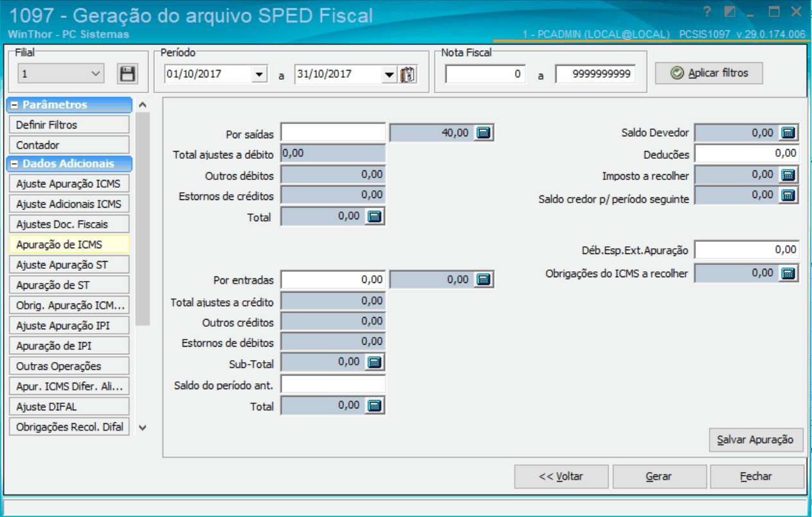Image resolution: width=812 pixels, height=517 pixels.
Task: Open the calculator beside Por entradas
Action: 483,279
